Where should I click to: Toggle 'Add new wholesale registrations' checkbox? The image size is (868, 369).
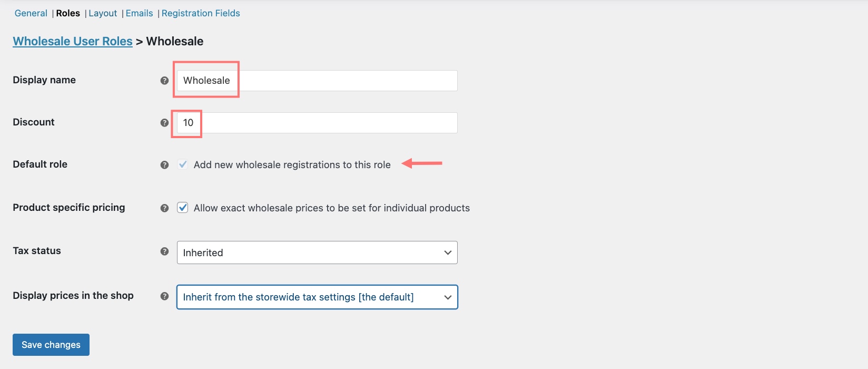click(x=183, y=164)
